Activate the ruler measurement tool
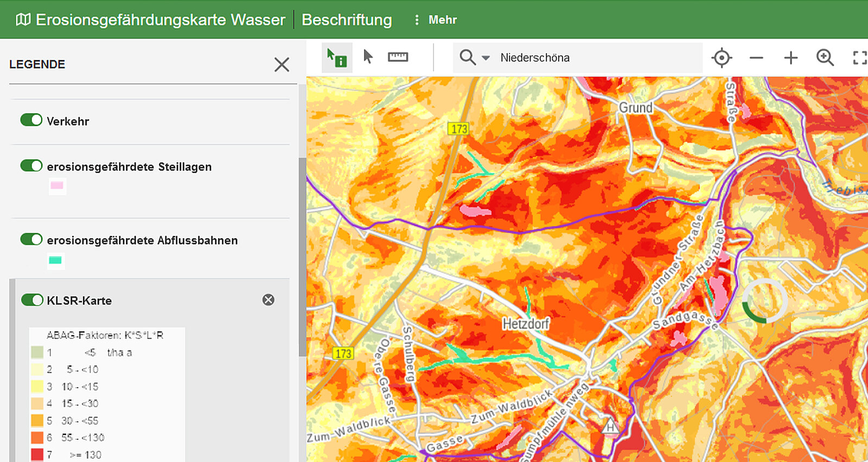The width and height of the screenshot is (868, 462). (398, 57)
